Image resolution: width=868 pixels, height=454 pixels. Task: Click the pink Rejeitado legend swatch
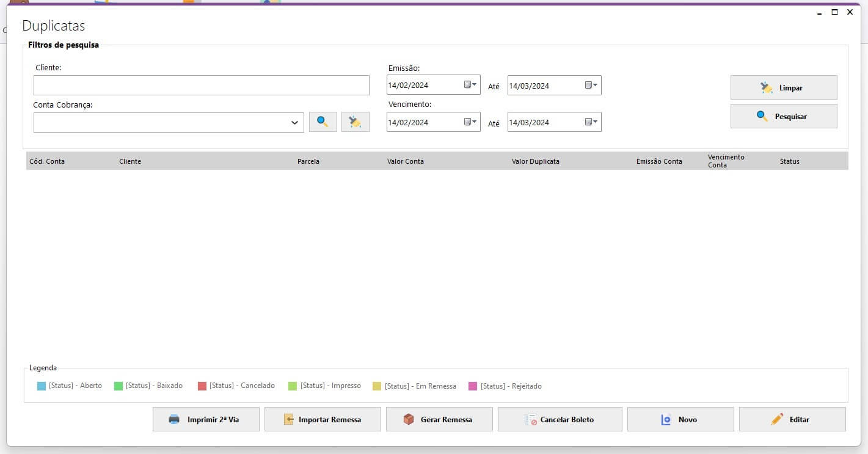pyautogui.click(x=473, y=386)
